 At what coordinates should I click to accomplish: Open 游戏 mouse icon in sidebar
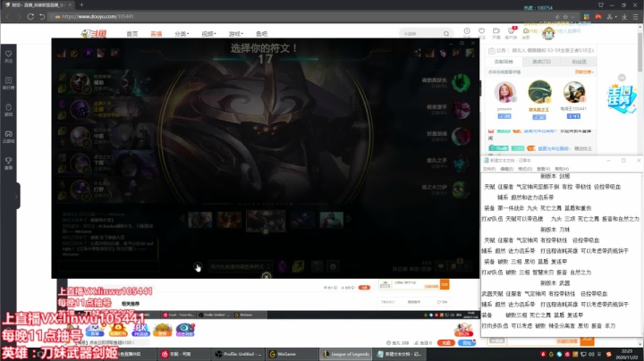9,110
